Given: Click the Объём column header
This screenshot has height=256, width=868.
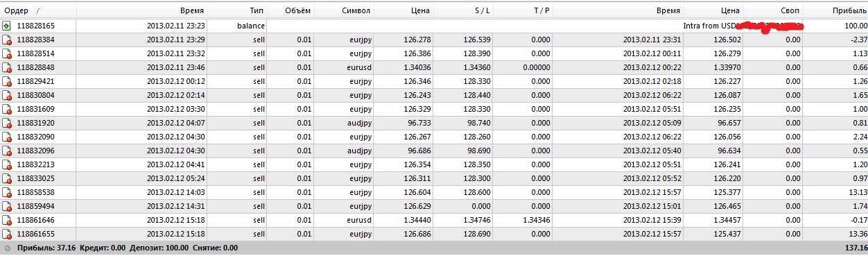Looking at the screenshot, I should pyautogui.click(x=300, y=10).
